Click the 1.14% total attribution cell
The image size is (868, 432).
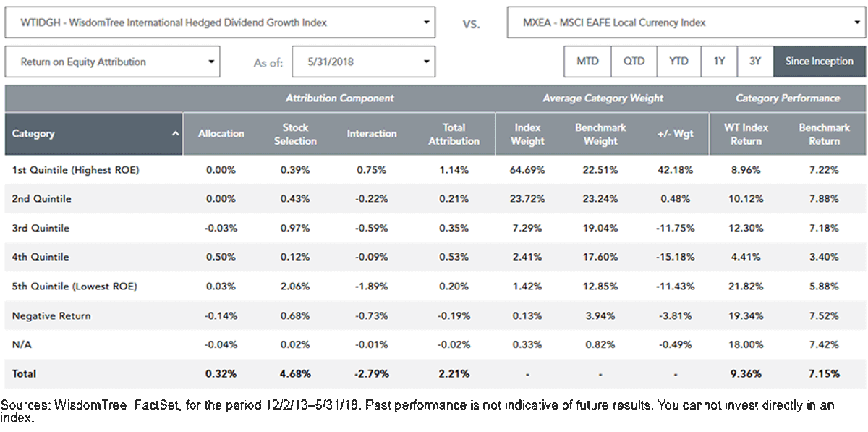click(x=454, y=170)
